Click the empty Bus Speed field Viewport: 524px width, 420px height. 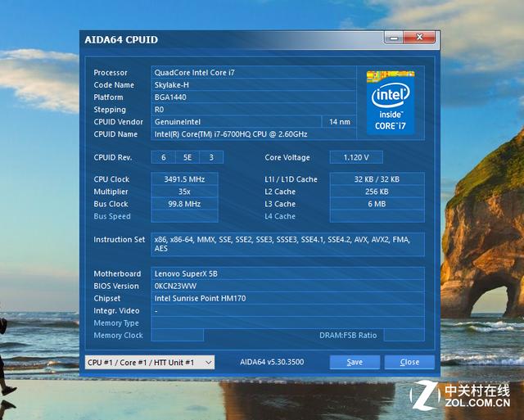click(x=184, y=216)
